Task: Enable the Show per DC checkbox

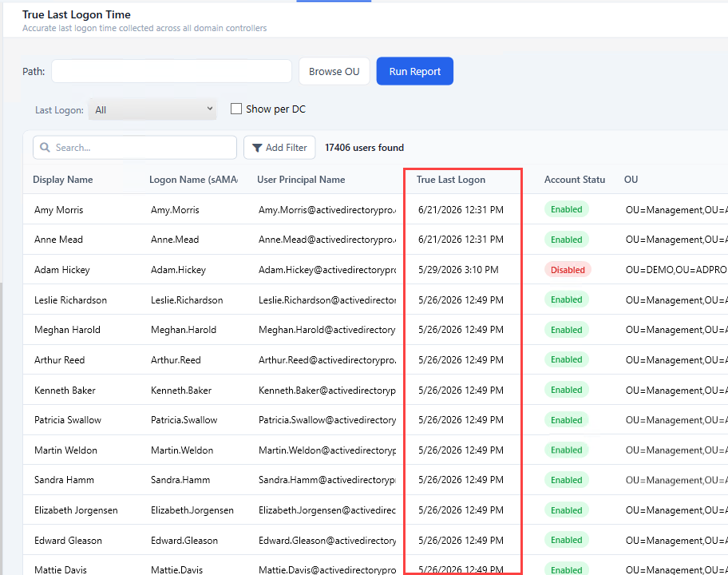Action: (x=236, y=109)
